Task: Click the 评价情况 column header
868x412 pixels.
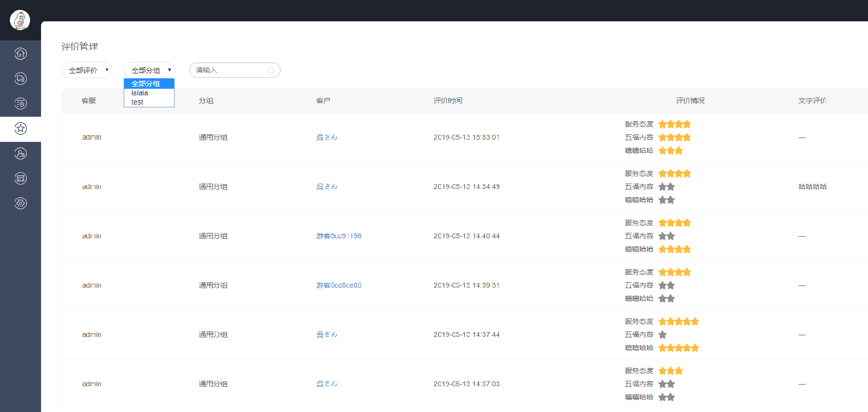Action: (x=690, y=101)
